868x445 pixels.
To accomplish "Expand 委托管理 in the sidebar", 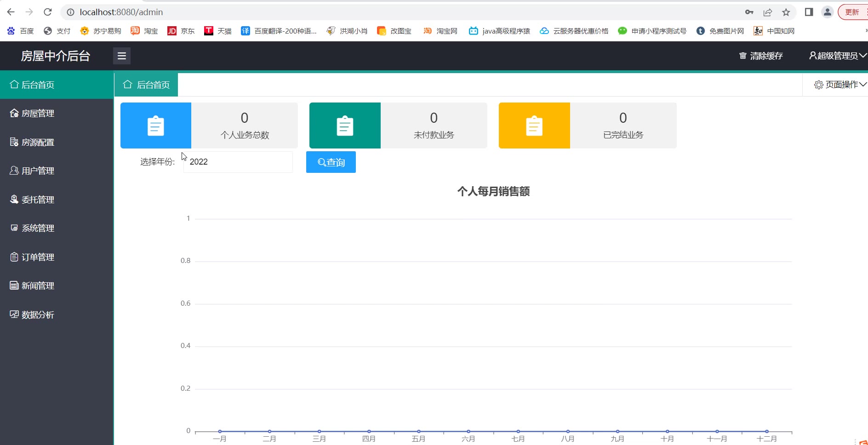I will pos(57,200).
